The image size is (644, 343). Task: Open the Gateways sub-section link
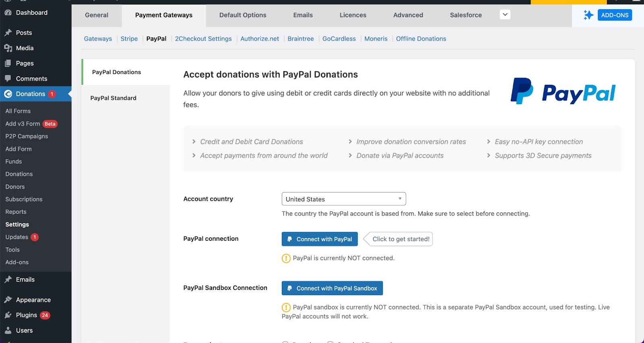[98, 39]
